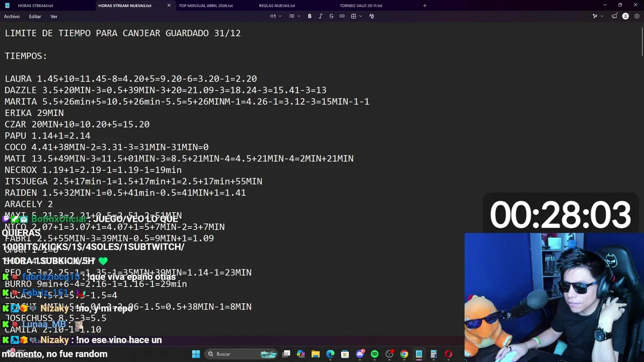This screenshot has width=644, height=362.
Task: Open Notepad settings gear
Action: coord(637,16)
